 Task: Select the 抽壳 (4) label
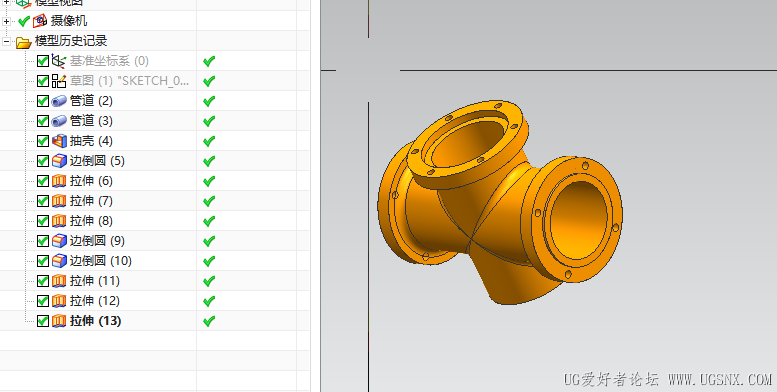[x=91, y=141]
